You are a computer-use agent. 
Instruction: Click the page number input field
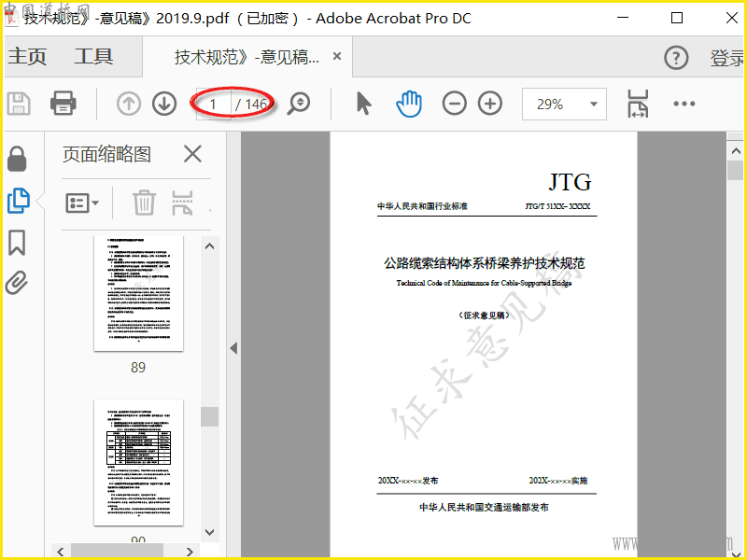click(214, 104)
